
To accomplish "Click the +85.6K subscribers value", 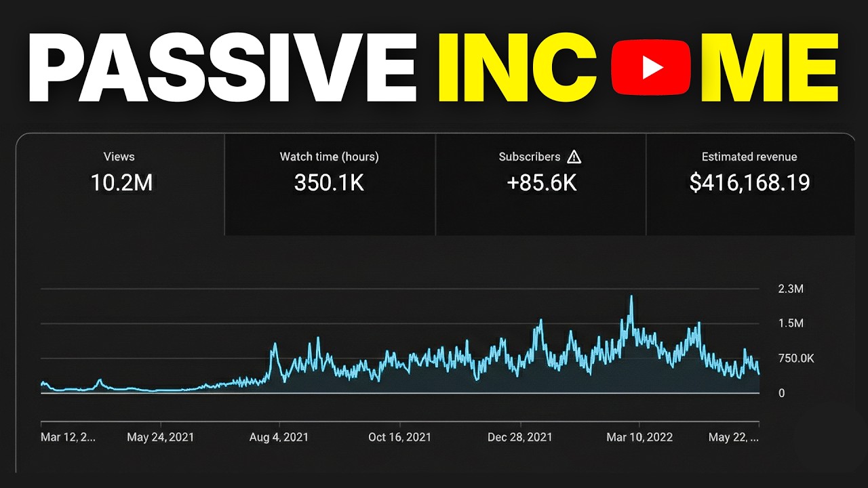I will coord(542,183).
